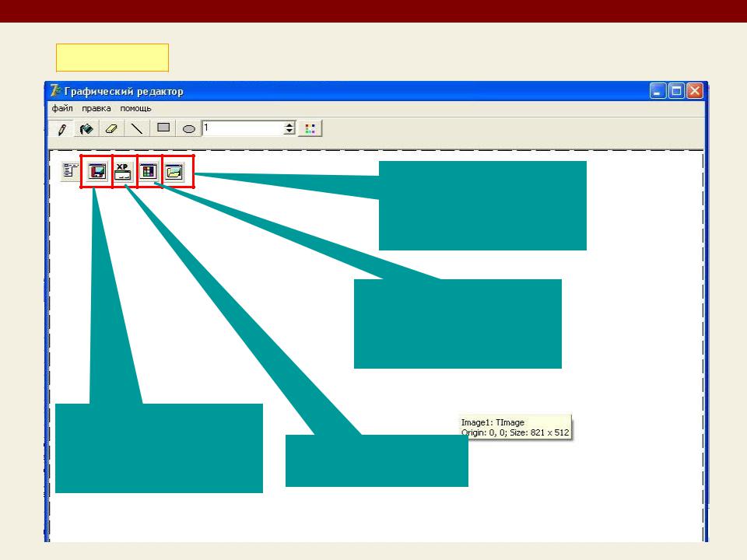
Task: Click the Delphi icon in title bar
Action: [56, 90]
